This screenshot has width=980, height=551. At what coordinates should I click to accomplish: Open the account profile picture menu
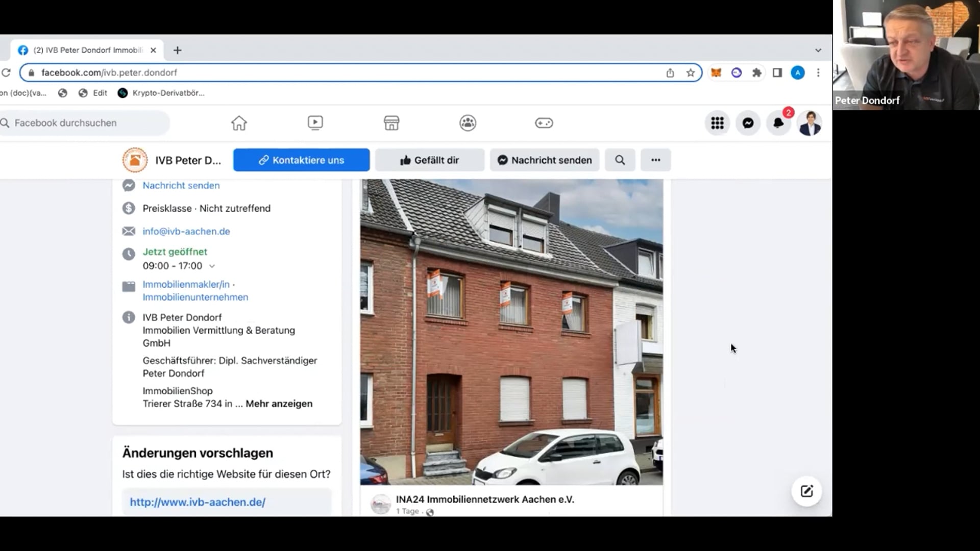(810, 123)
